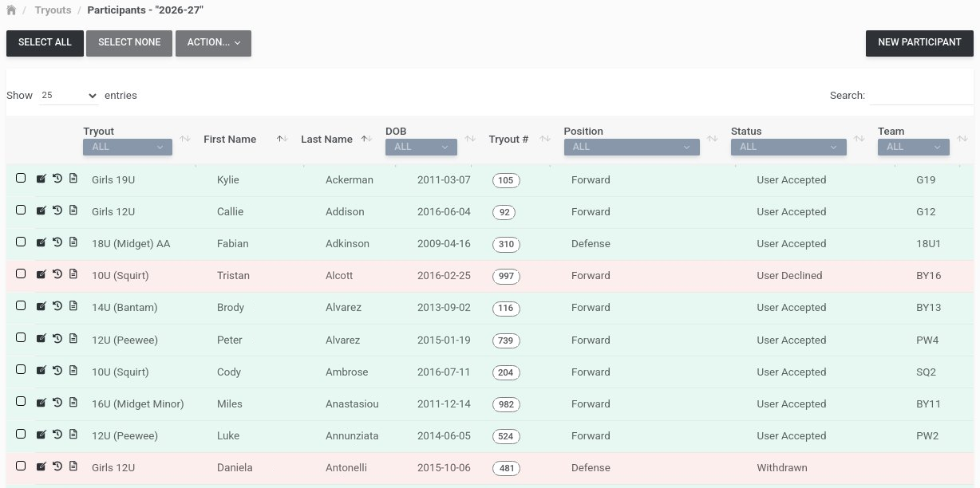Open the Position filter dropdown
The height and width of the screenshot is (488, 980).
(x=631, y=147)
